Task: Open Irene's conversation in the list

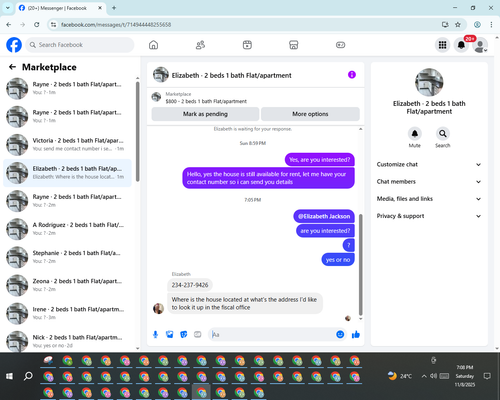Action: pyautogui.click(x=68, y=313)
